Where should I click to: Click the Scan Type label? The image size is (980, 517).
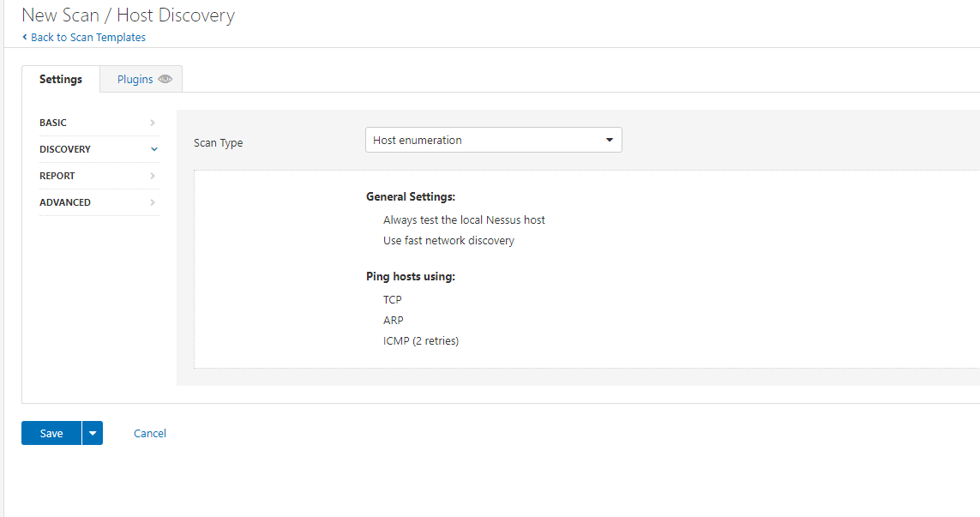pyautogui.click(x=218, y=142)
